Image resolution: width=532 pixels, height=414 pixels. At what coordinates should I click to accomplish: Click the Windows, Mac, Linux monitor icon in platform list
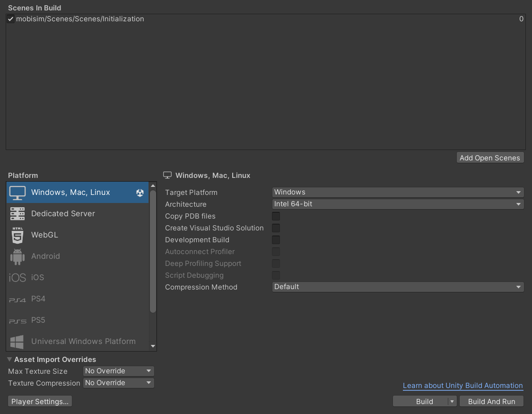pyautogui.click(x=17, y=193)
